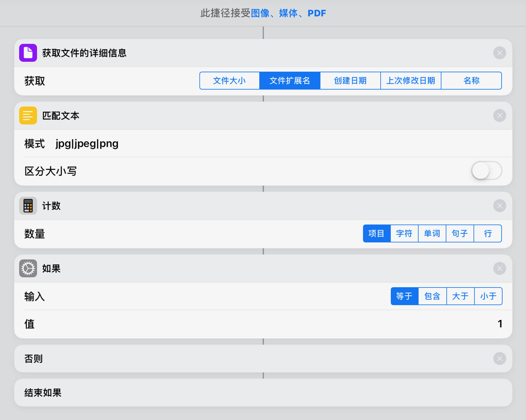The width and height of the screenshot is (526, 420).
Task: Choose 创建日期 segment option
Action: tap(350, 81)
